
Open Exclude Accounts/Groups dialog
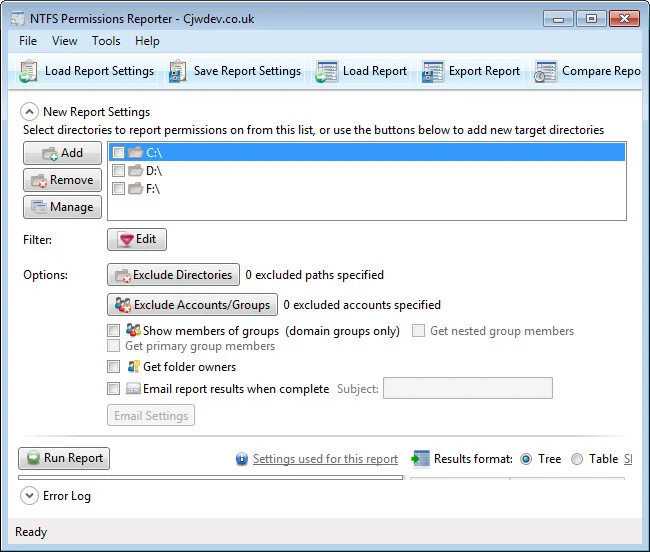pyautogui.click(x=192, y=305)
